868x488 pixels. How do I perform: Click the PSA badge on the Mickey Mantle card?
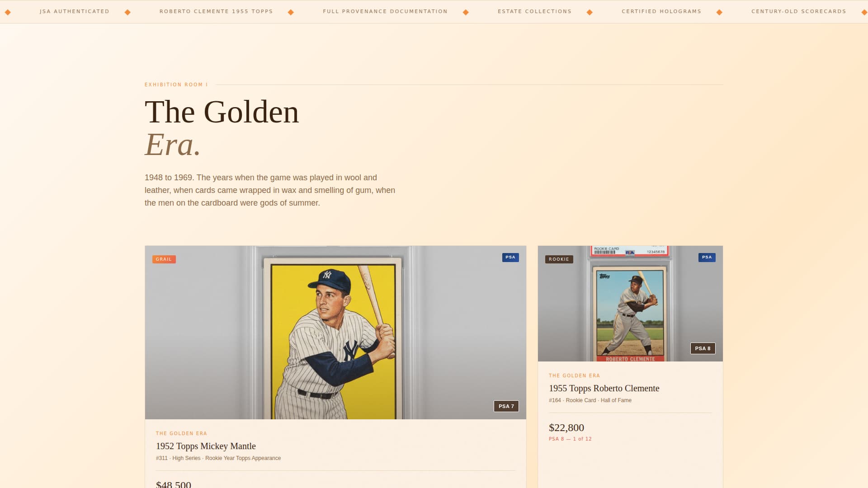pos(510,257)
